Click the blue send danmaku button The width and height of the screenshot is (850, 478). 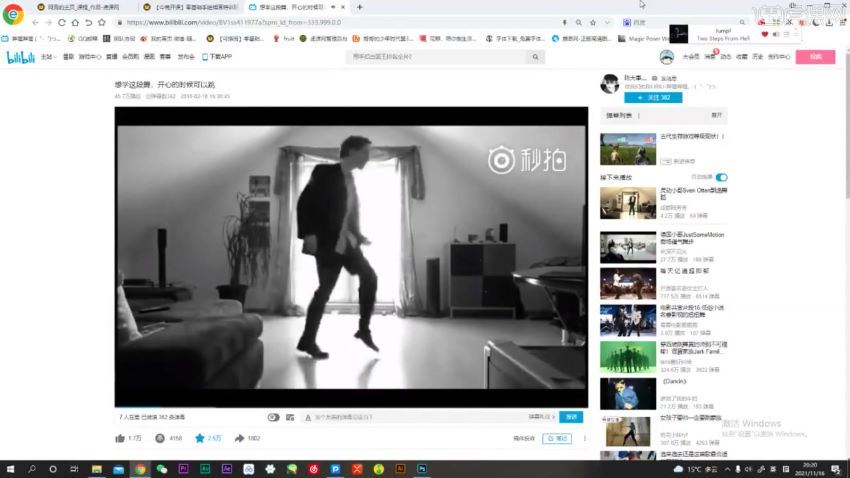571,417
